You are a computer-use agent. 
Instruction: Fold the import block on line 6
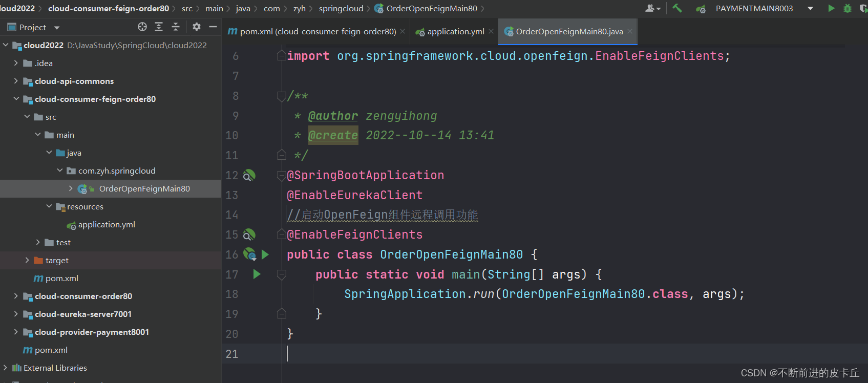tap(282, 55)
